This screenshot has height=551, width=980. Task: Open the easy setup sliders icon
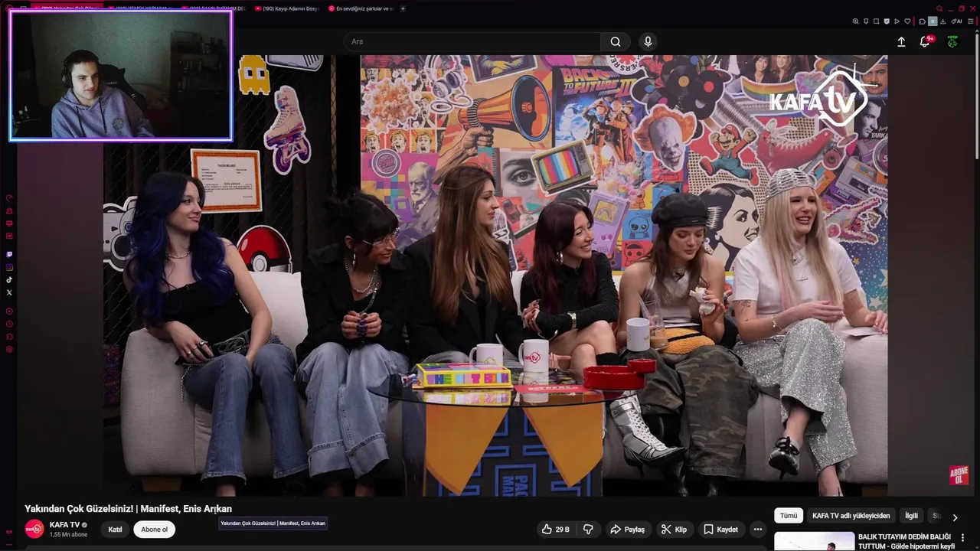pyautogui.click(x=969, y=21)
